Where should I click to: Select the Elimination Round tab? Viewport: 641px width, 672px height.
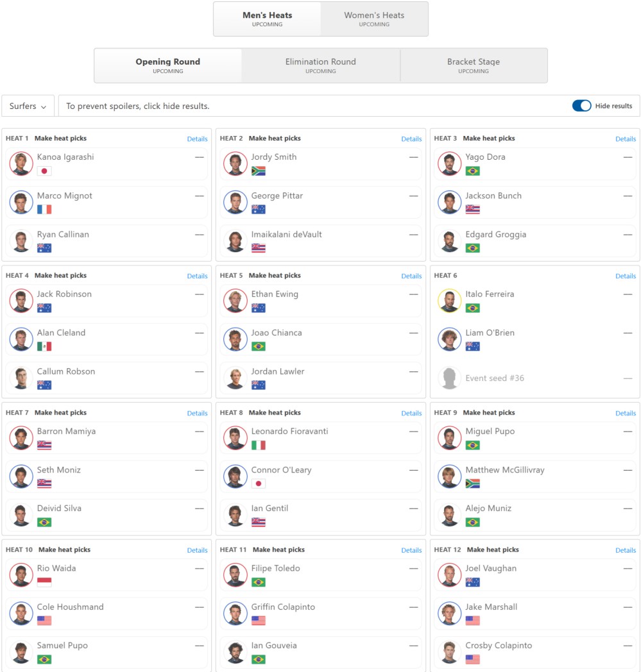pos(321,65)
